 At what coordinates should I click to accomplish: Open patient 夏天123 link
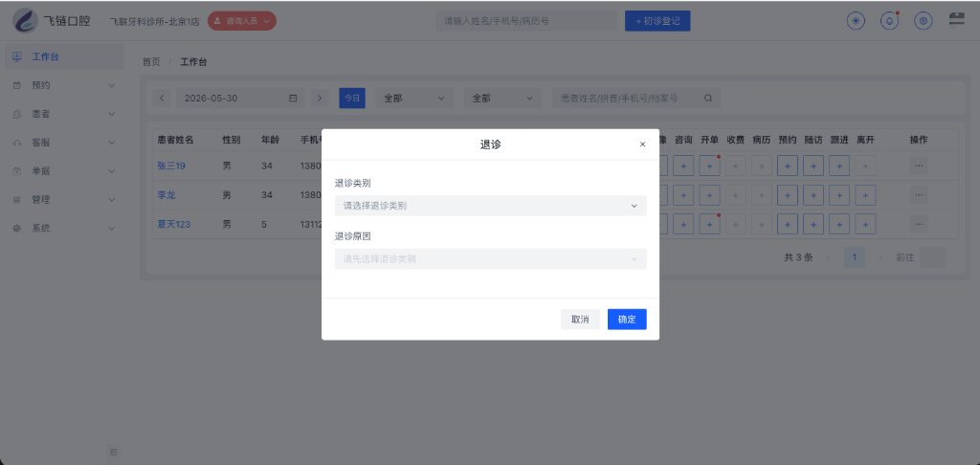[x=174, y=224]
